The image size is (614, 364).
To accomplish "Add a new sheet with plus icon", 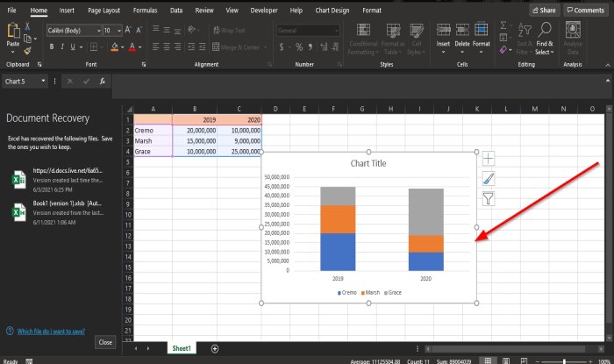I will click(x=215, y=349).
